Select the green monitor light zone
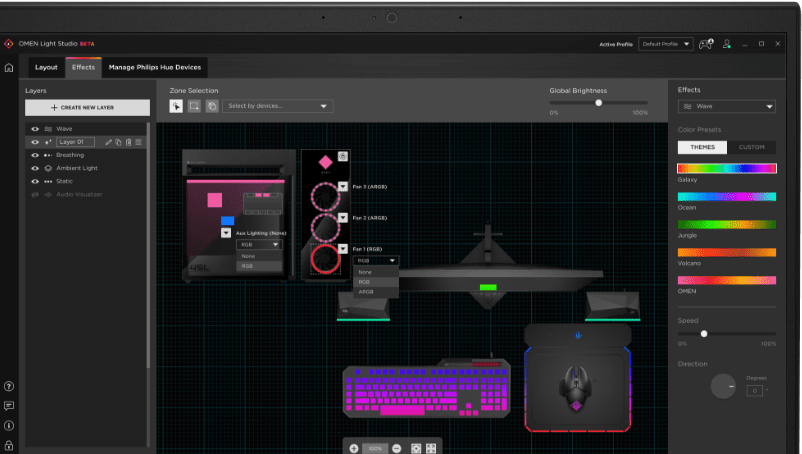Viewport: 802px width, 454px height. [488, 287]
